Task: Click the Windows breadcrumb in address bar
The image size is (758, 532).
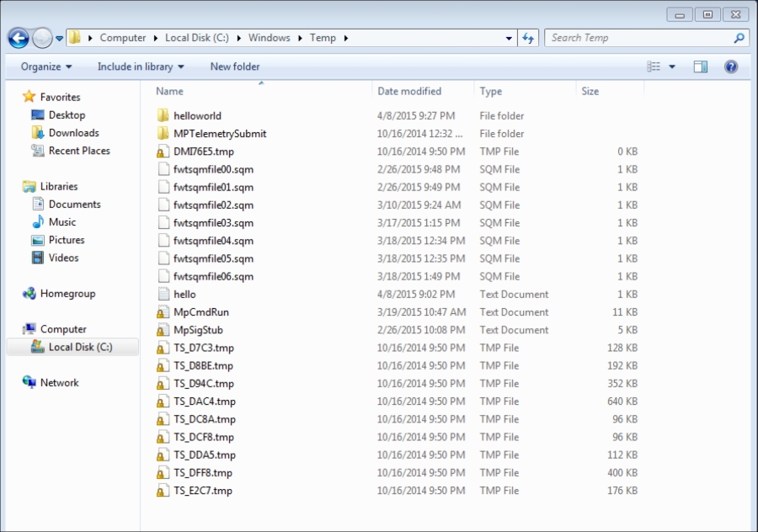Action: (x=269, y=38)
